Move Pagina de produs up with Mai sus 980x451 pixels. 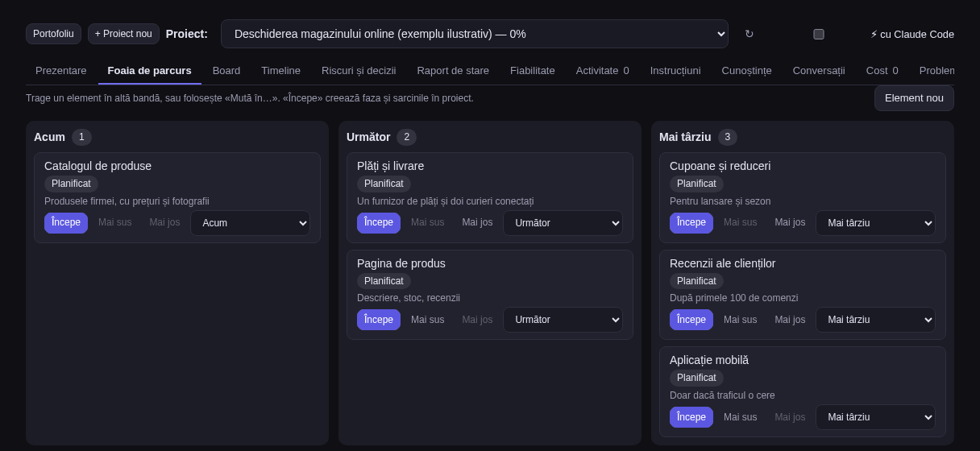pos(428,320)
